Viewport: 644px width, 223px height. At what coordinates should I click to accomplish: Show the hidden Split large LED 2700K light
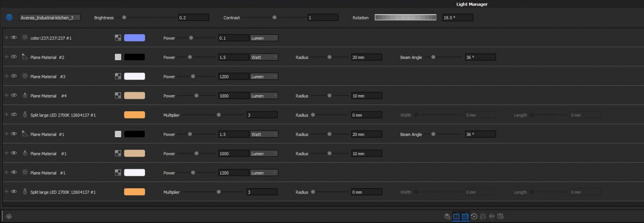point(14,115)
